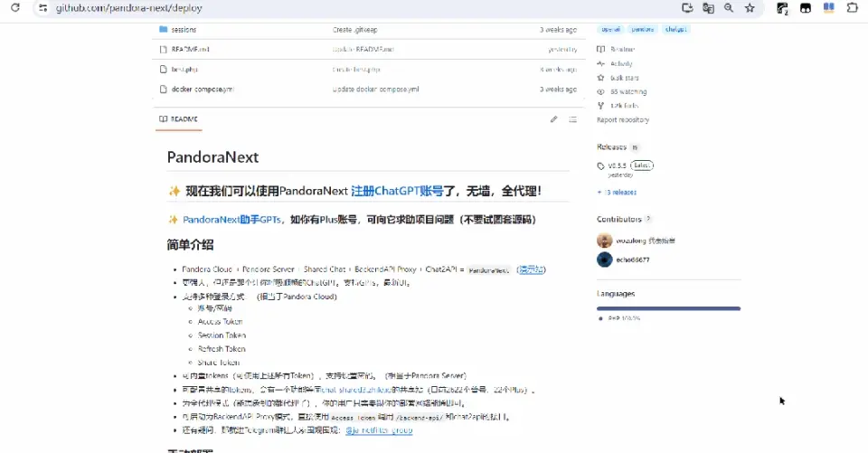Click the 'Session Token' list item
This screenshot has height=453, width=868.
tap(222, 335)
